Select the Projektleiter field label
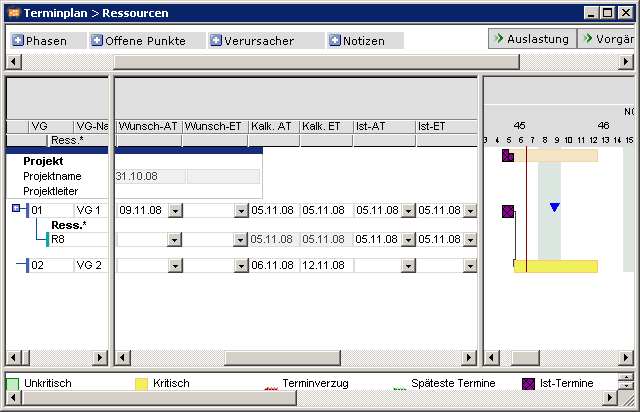 [x=51, y=191]
